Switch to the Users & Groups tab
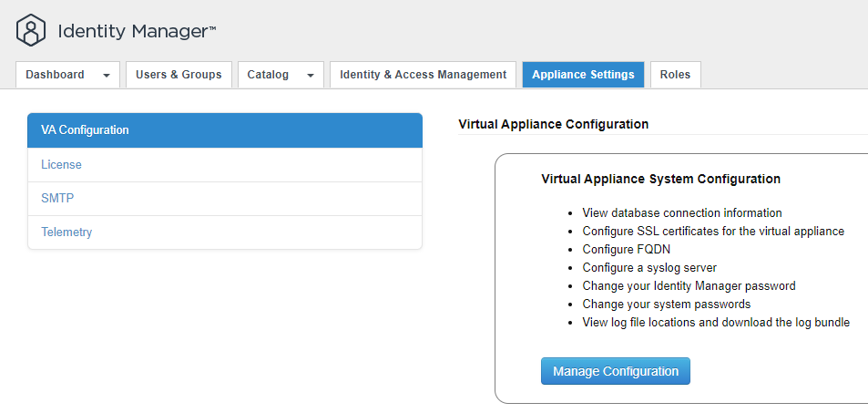Image resolution: width=868 pixels, height=413 pixels. point(179,75)
